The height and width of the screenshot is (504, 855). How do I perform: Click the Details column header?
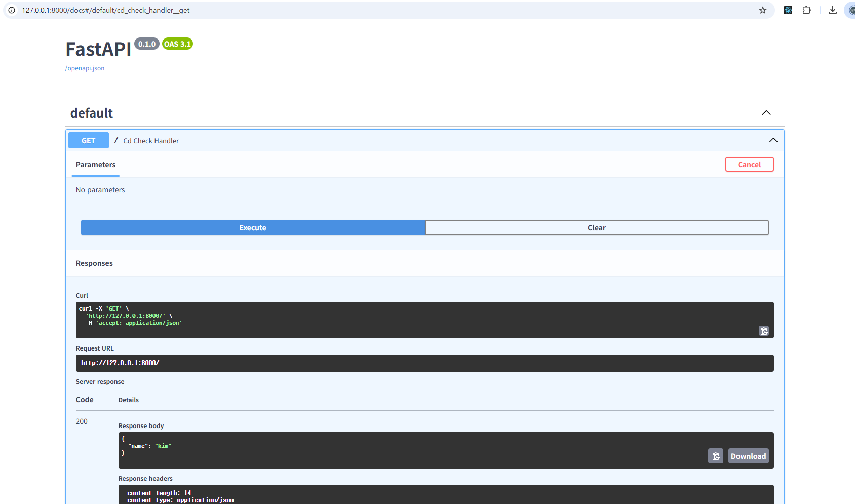click(129, 400)
